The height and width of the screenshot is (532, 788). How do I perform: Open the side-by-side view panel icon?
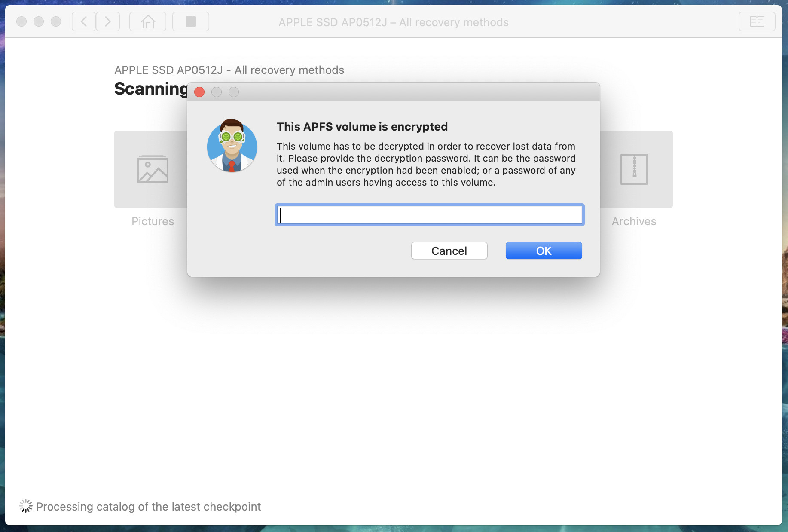pyautogui.click(x=757, y=21)
